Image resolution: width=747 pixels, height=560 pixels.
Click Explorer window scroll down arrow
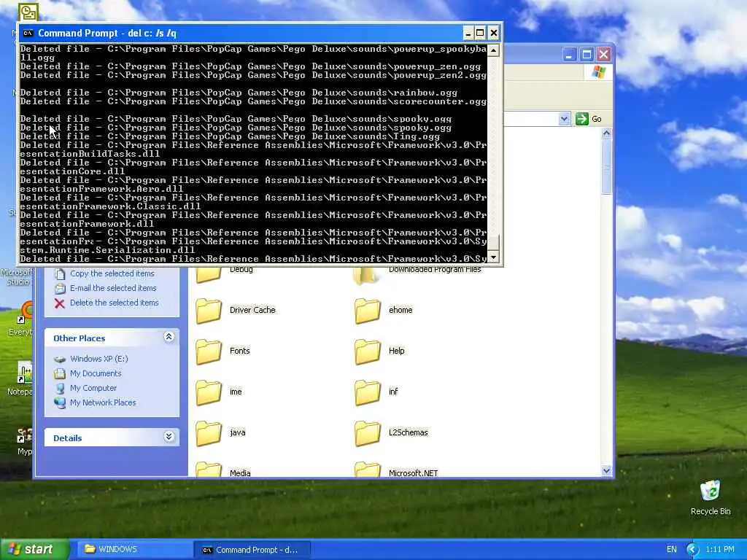pyautogui.click(x=606, y=470)
